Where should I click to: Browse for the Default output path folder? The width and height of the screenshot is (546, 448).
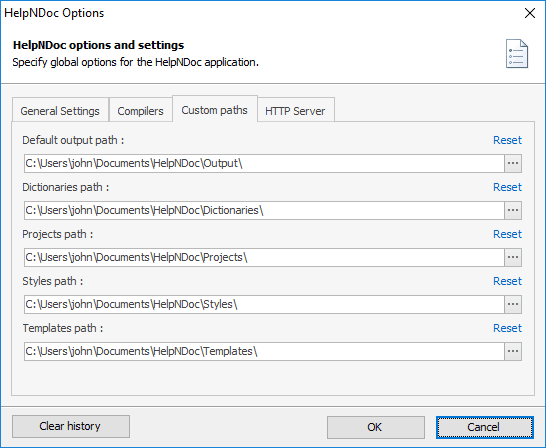click(x=513, y=163)
